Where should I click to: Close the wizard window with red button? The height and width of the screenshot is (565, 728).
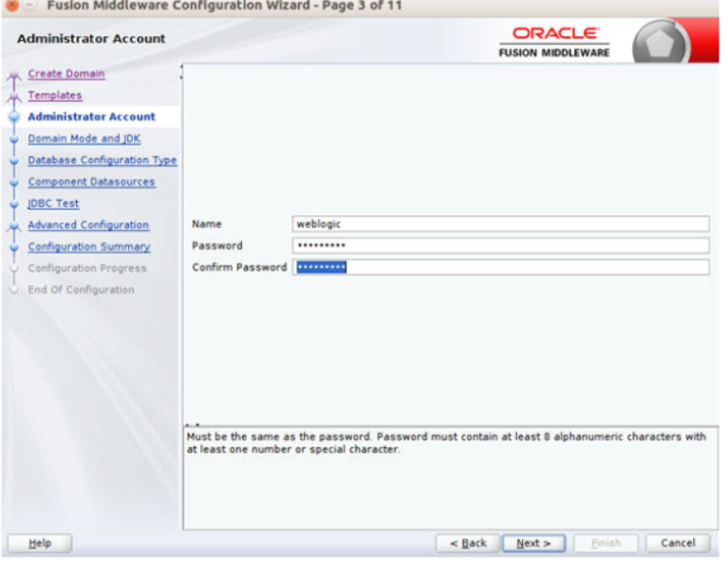tap(12, 5)
